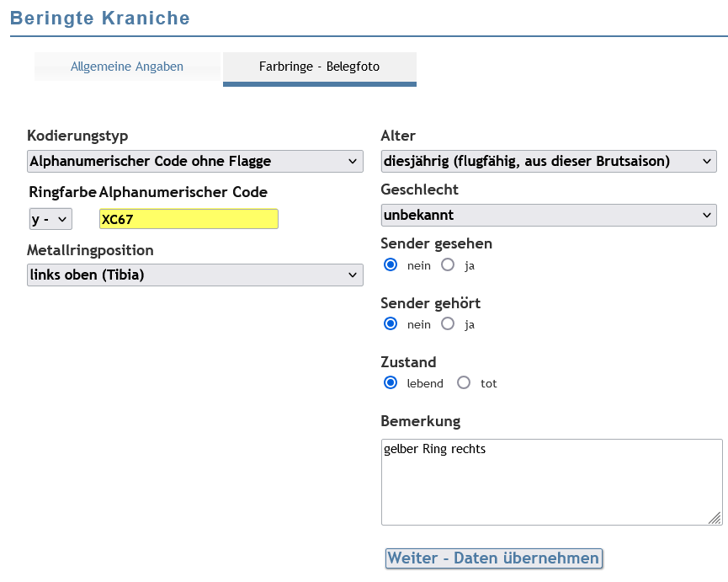
Task: Choose lebend under Zustand
Action: (391, 382)
